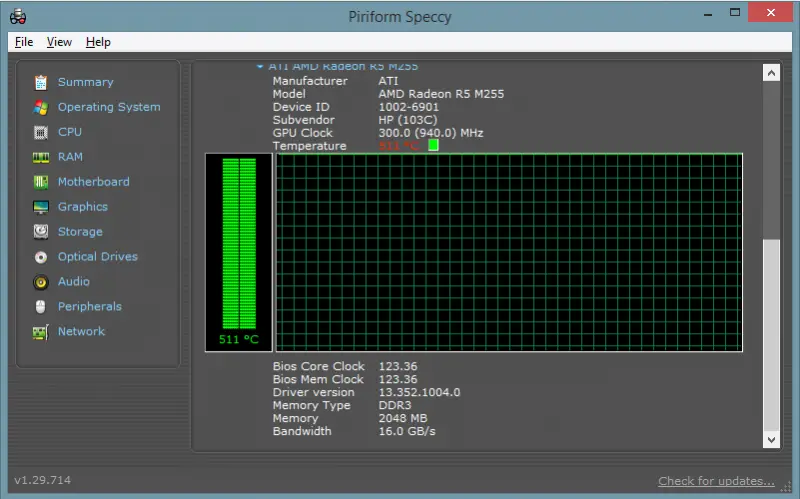Click the Optical Drives disc icon
The image size is (800, 499).
[41, 257]
